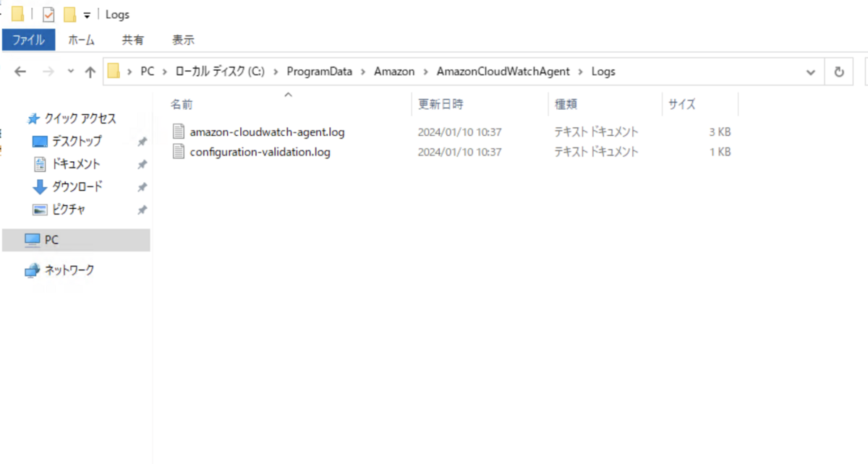Image resolution: width=868 pixels, height=464 pixels.
Task: Click the クイック アクセス star icon
Action: (x=33, y=118)
